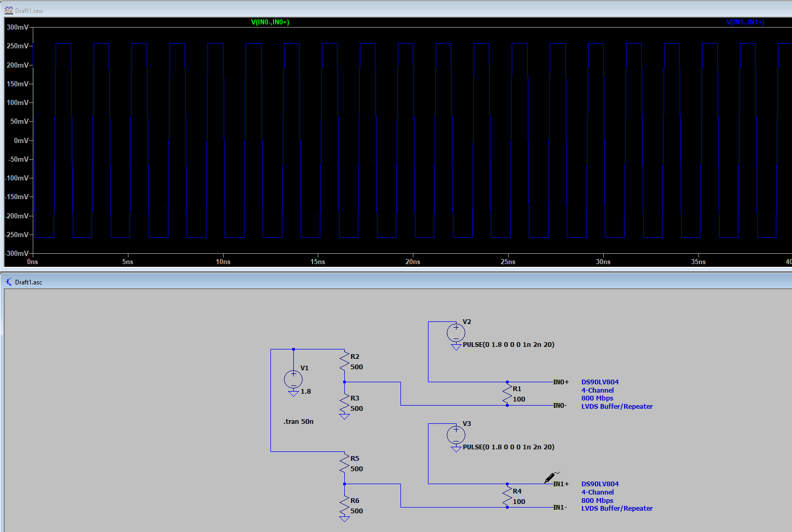Activate the Draft1.asc window title bar
Viewport: 792px width, 532px height.
[364, 282]
